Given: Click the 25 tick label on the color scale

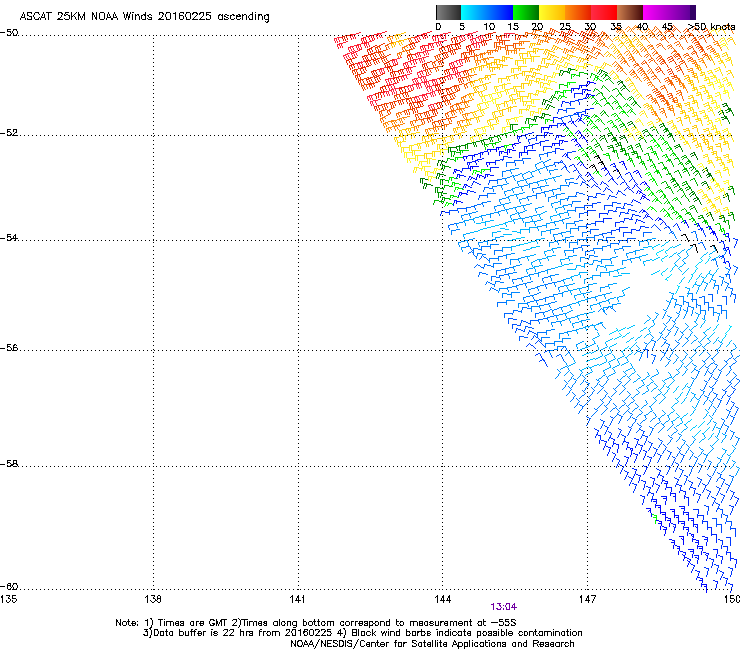Looking at the screenshot, I should click(564, 27).
